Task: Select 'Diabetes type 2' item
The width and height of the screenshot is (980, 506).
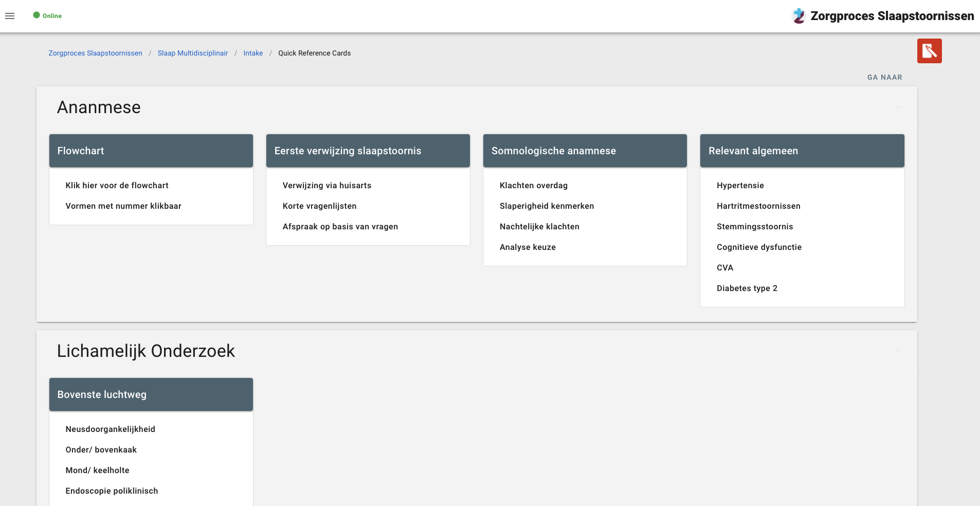Action: click(x=747, y=288)
